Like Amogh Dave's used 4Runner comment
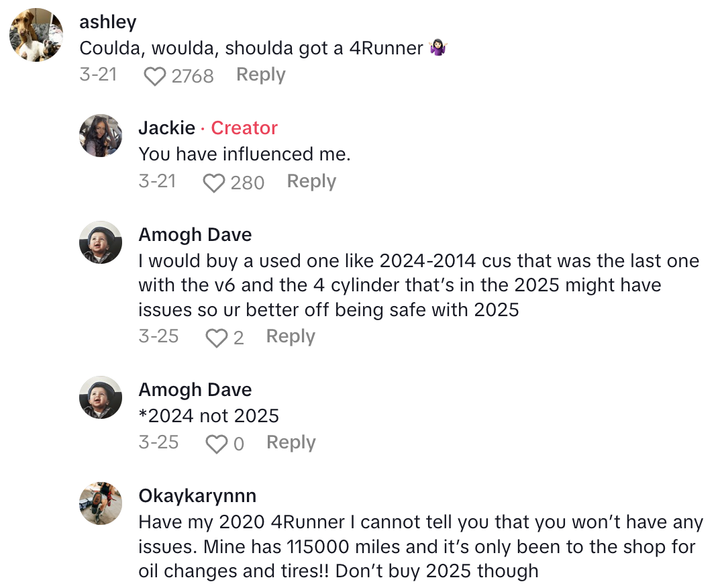Image resolution: width=722 pixels, height=588 pixels. click(x=216, y=338)
